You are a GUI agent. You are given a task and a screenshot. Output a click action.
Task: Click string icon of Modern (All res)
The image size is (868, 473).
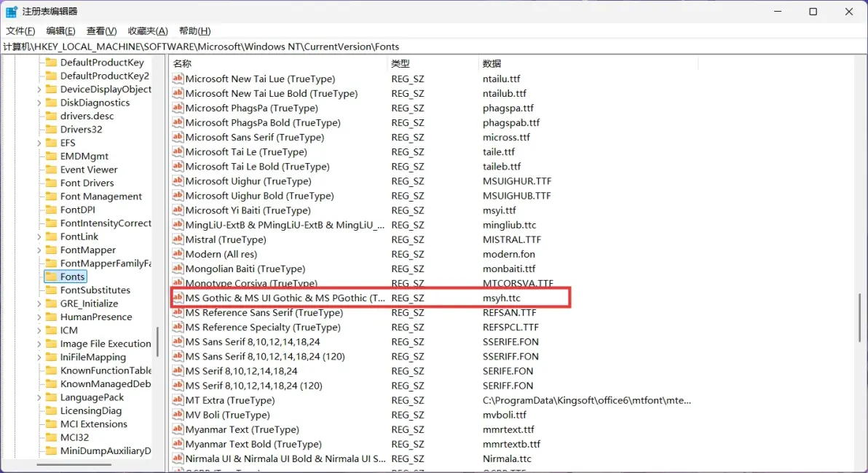[x=177, y=254]
